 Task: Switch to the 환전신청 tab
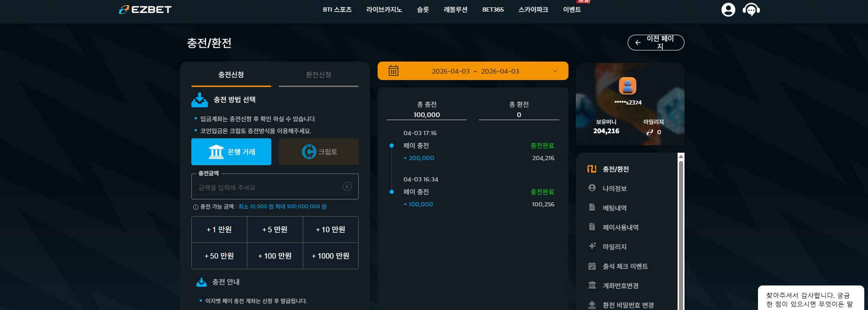[318, 74]
